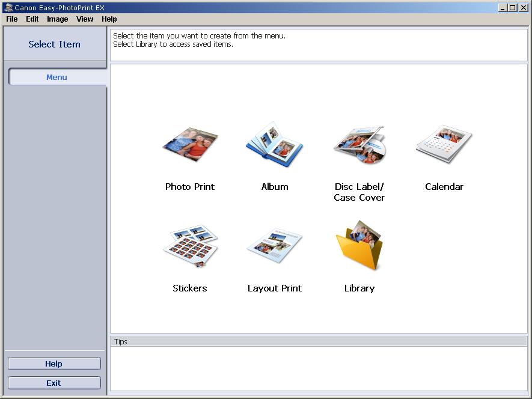Click the Tips panel header
The width and height of the screenshot is (532, 399).
(319, 341)
